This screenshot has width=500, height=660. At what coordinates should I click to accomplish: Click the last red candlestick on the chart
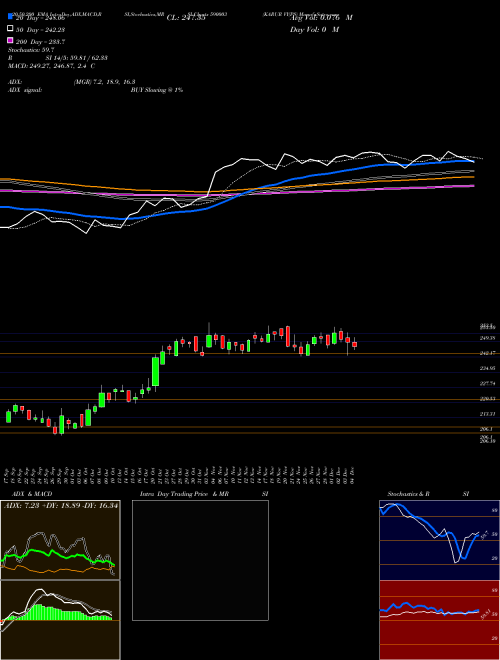point(355,344)
